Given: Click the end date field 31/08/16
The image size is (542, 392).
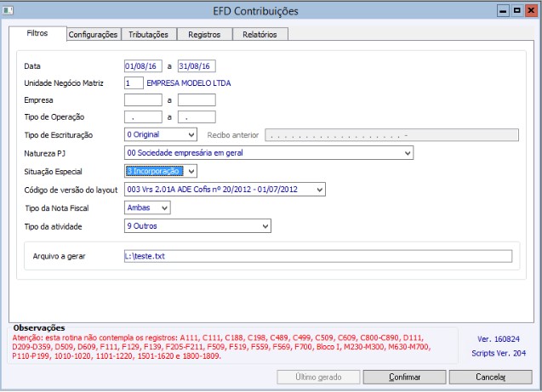Looking at the screenshot, I should point(197,66).
